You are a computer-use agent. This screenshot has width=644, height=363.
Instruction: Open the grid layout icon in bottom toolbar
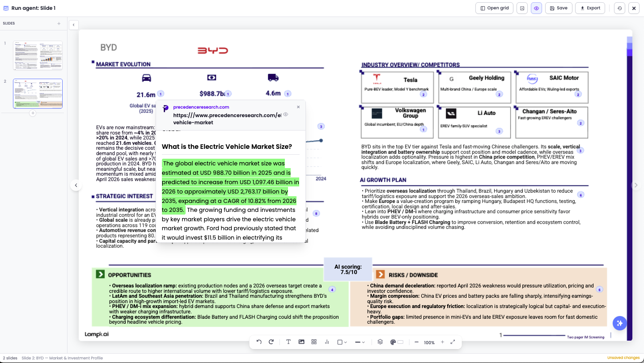click(314, 342)
